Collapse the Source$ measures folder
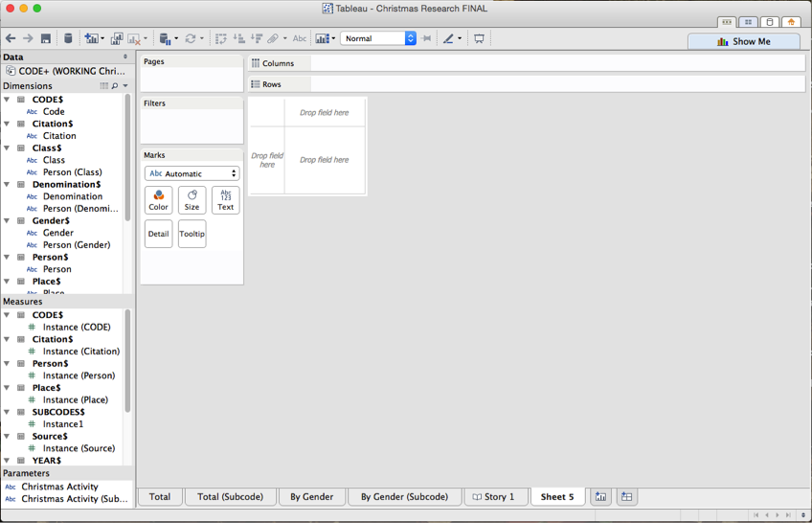Image resolution: width=812 pixels, height=523 pixels. pyautogui.click(x=7, y=437)
